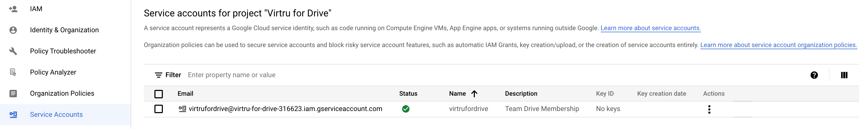Click the Service accounts for project page title
The height and width of the screenshot is (129, 868).
click(x=238, y=13)
